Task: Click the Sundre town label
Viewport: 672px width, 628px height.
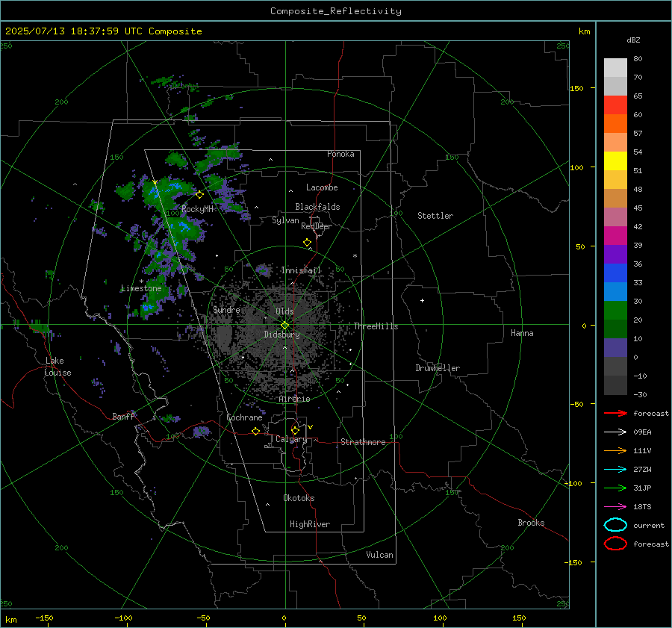Action: 227,309
